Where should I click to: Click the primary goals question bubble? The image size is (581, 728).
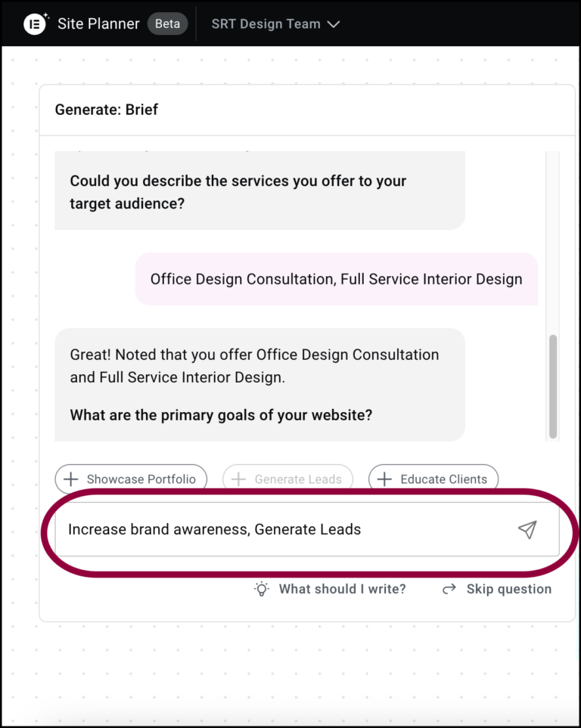coord(259,385)
